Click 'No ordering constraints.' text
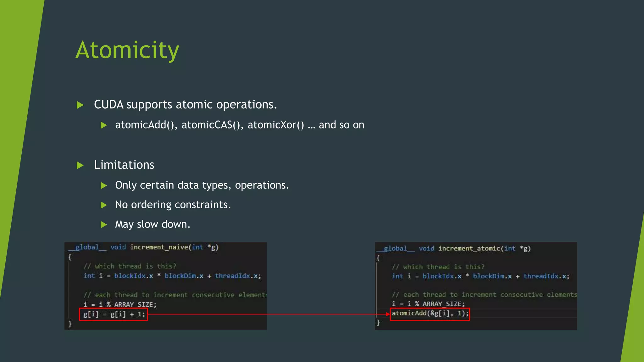 [x=173, y=205]
